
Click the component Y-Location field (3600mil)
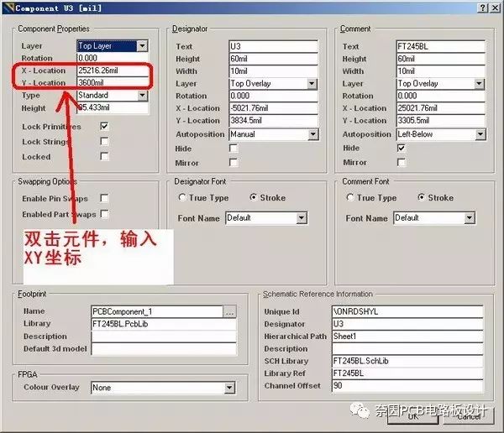[x=113, y=82]
